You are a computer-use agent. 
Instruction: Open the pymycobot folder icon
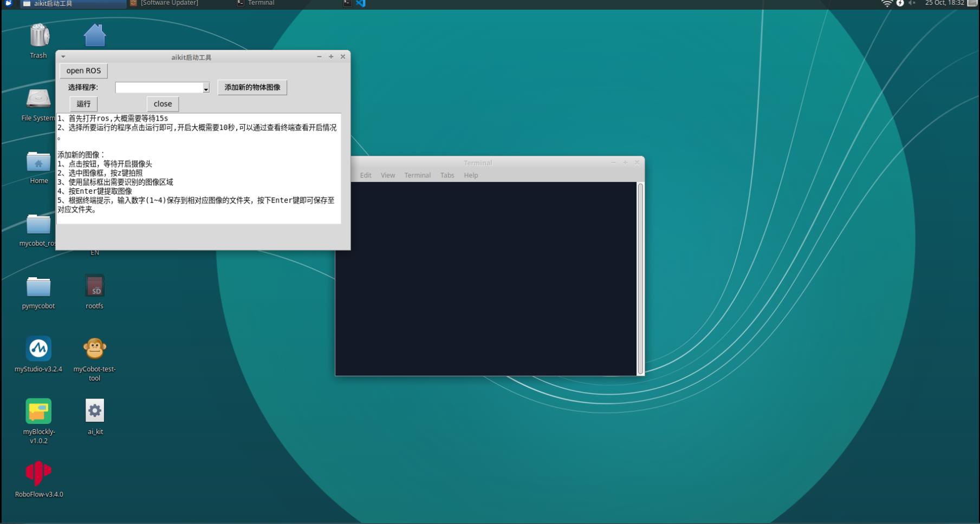38,287
